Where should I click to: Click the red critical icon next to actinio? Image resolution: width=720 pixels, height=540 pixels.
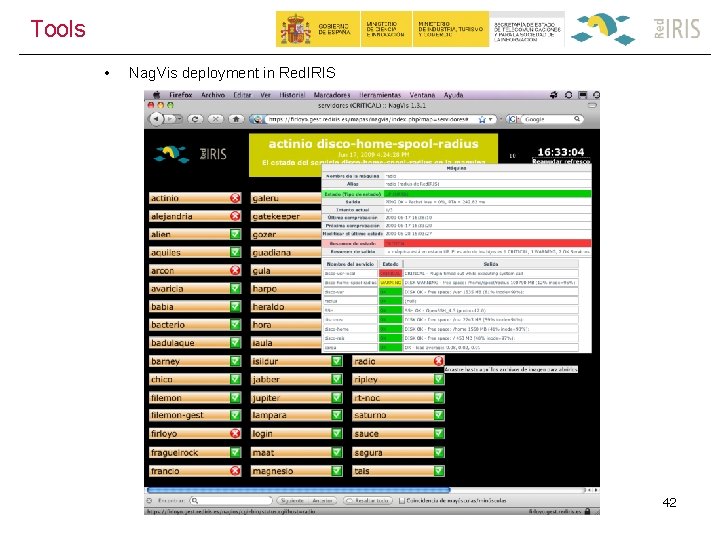click(235, 198)
